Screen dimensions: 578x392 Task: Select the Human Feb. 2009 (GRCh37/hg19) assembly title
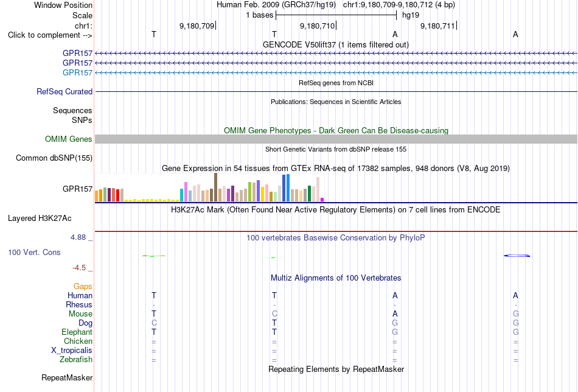click(x=276, y=5)
